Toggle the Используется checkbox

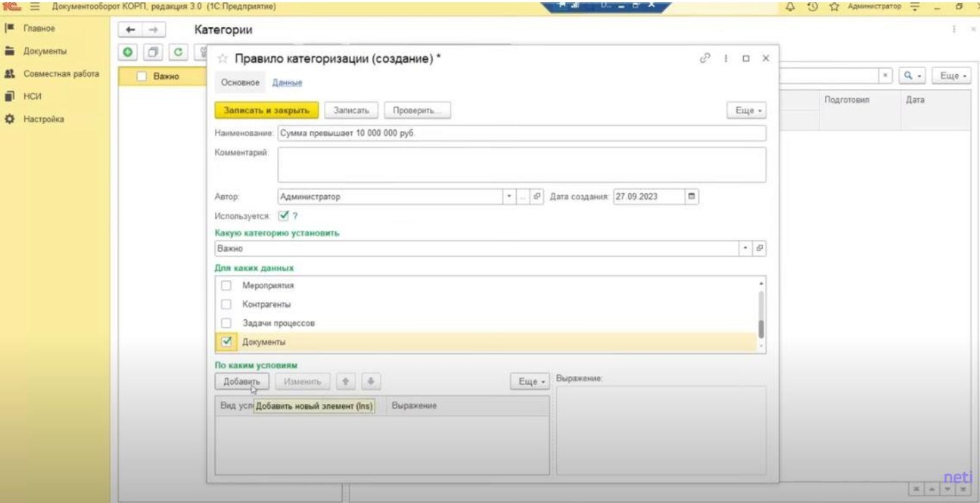coord(284,216)
